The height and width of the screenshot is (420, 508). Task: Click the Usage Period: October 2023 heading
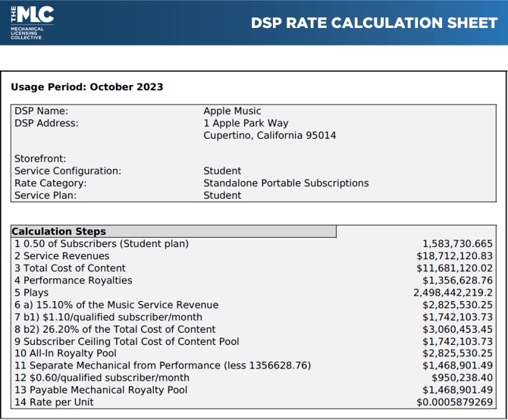pos(86,87)
